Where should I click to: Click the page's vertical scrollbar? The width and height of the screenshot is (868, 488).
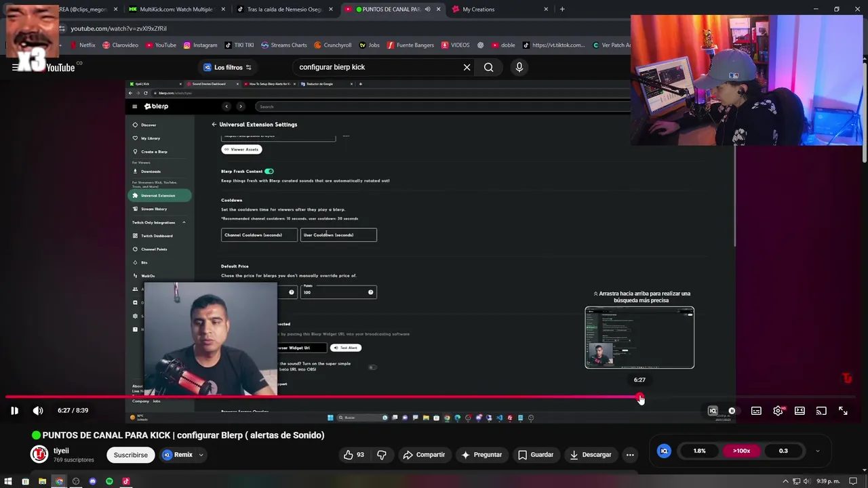[865, 112]
